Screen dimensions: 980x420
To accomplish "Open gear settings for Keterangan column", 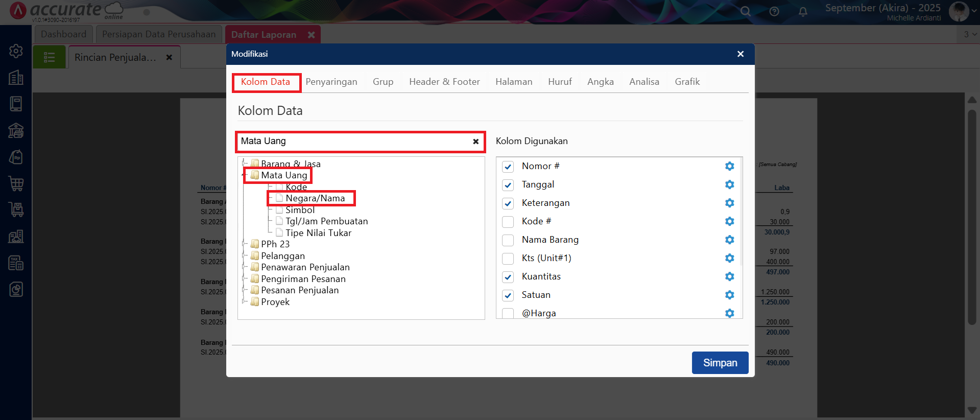I will coord(729,203).
